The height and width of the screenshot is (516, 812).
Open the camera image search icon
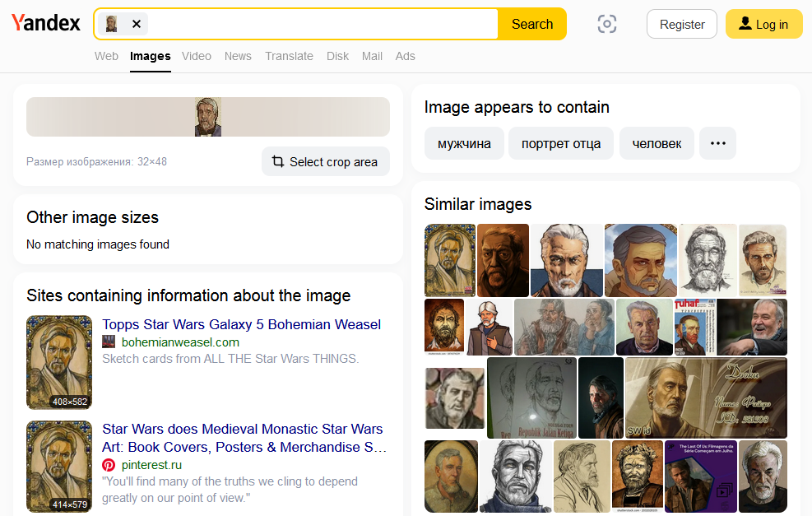click(607, 24)
